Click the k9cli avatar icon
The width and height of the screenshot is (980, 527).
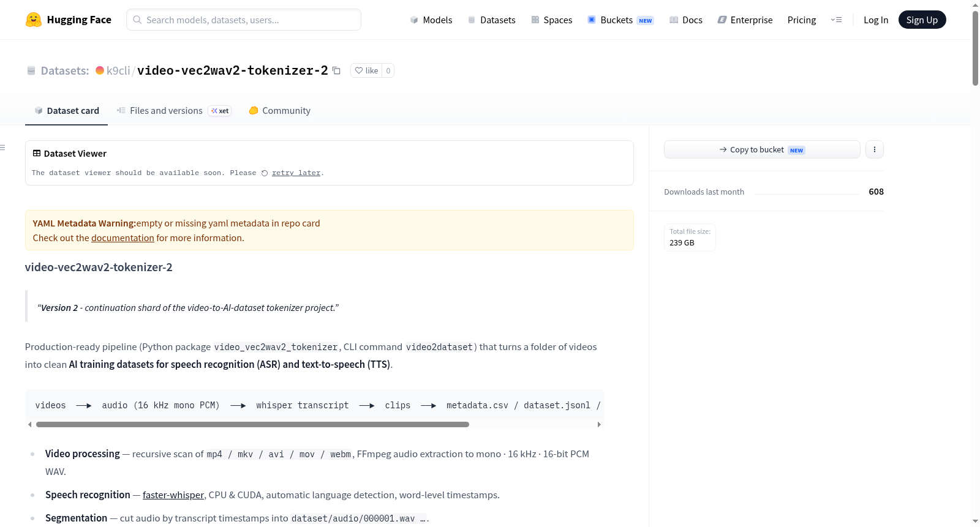tap(100, 70)
